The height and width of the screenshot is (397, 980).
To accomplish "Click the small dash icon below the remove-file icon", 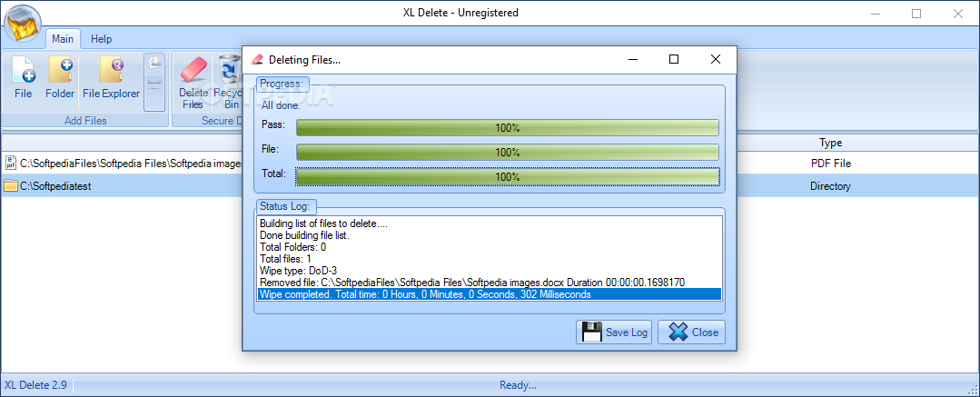I will [x=154, y=83].
